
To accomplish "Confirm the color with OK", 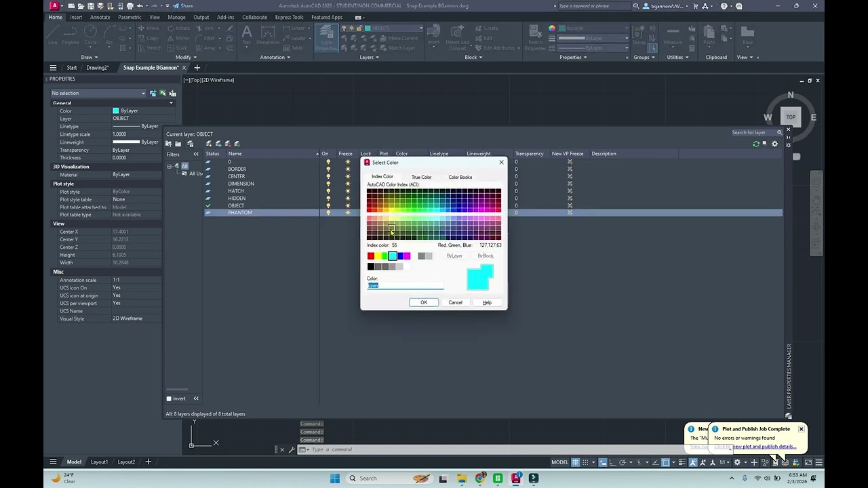I will coord(424,302).
